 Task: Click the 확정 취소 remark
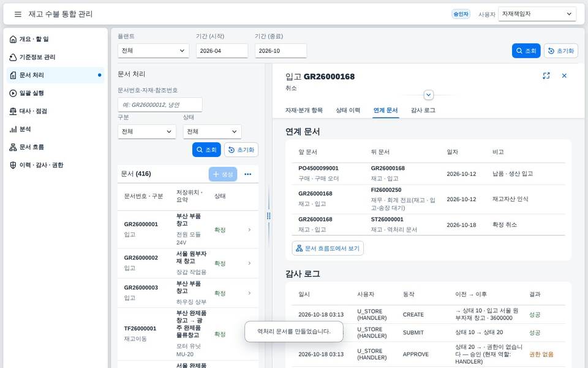click(x=504, y=224)
